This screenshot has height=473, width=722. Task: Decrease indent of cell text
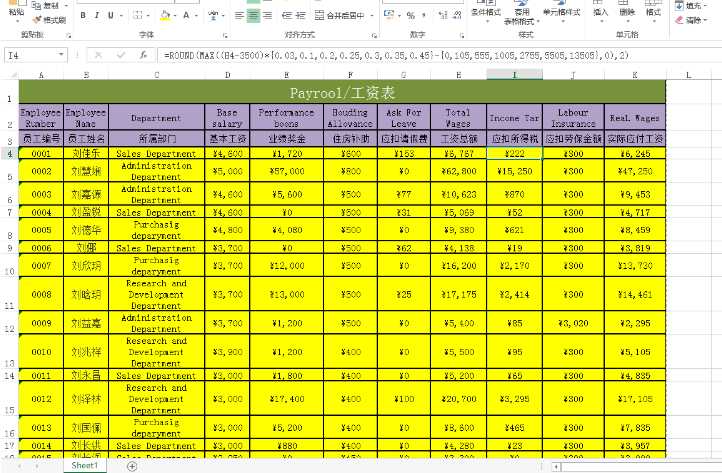pos(286,16)
